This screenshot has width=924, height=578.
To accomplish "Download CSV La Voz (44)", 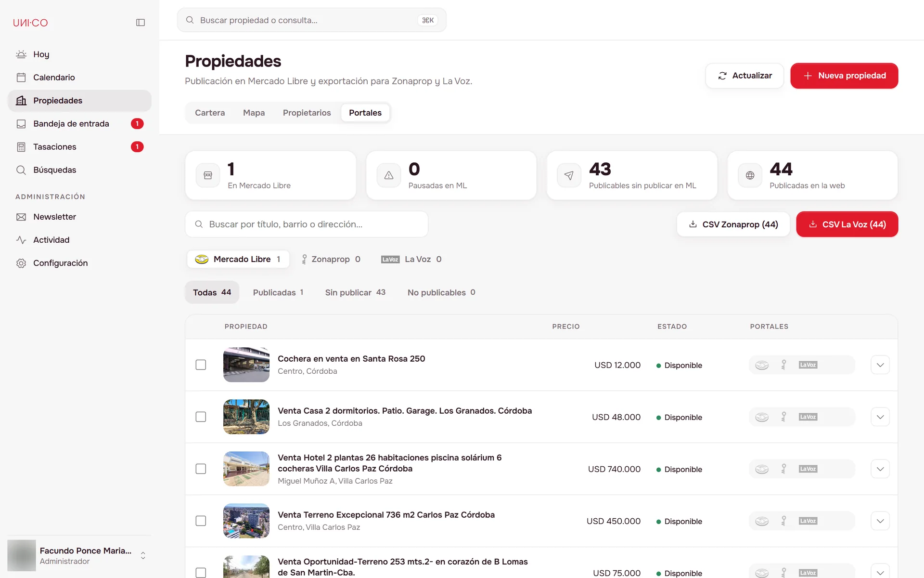I will pos(847,224).
